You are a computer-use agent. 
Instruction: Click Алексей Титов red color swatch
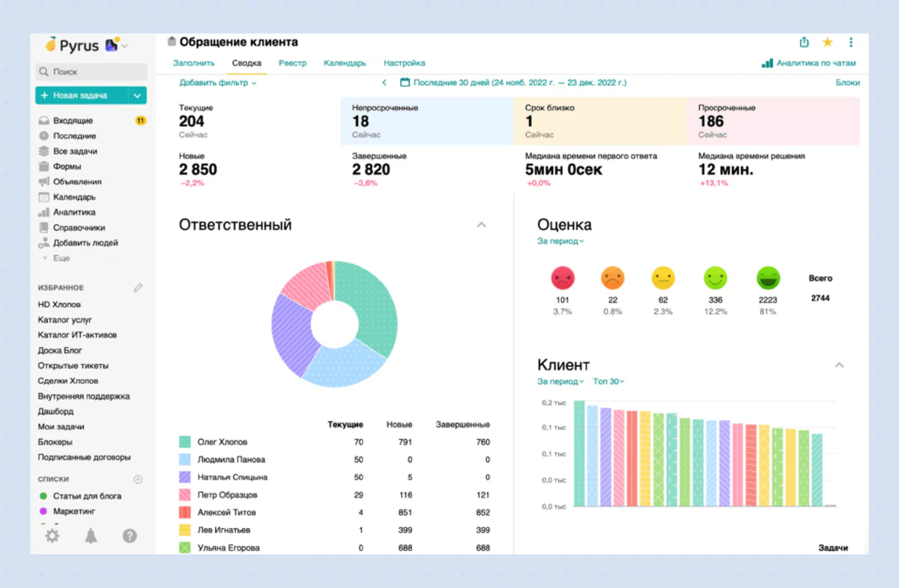coord(184,512)
